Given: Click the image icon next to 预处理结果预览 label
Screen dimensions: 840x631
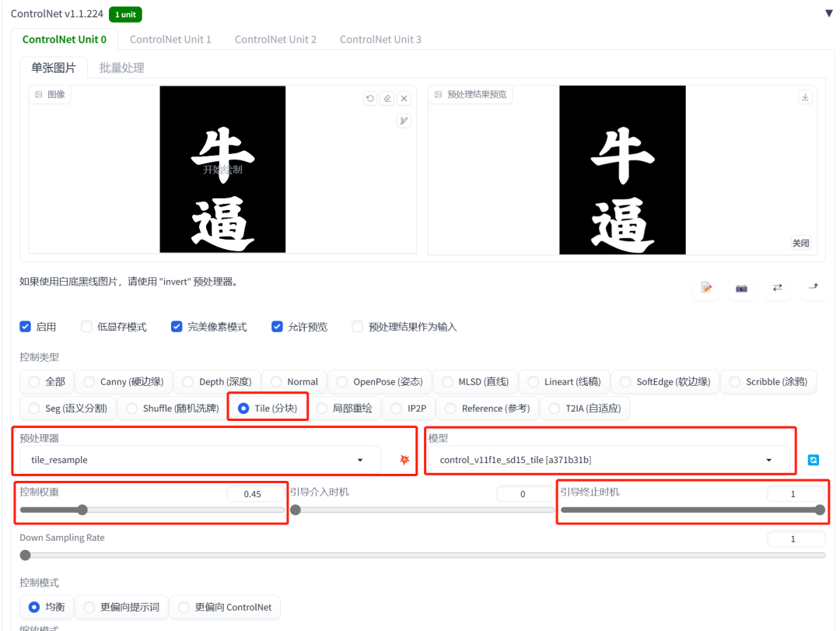Looking at the screenshot, I should coord(438,94).
